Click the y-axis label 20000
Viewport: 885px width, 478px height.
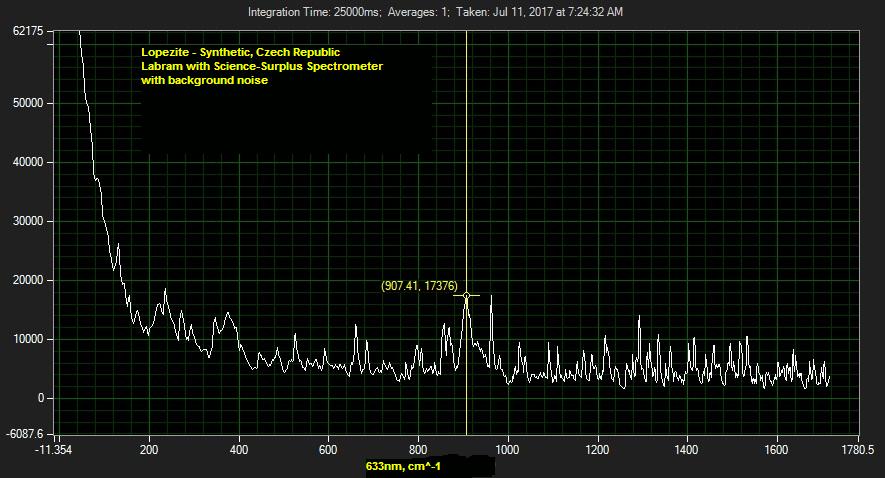(28, 280)
